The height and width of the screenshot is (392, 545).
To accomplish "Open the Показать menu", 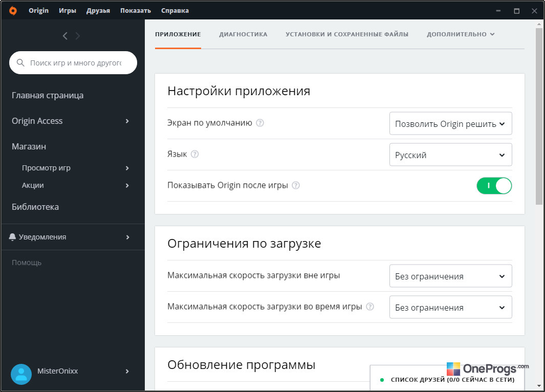I will (x=136, y=10).
